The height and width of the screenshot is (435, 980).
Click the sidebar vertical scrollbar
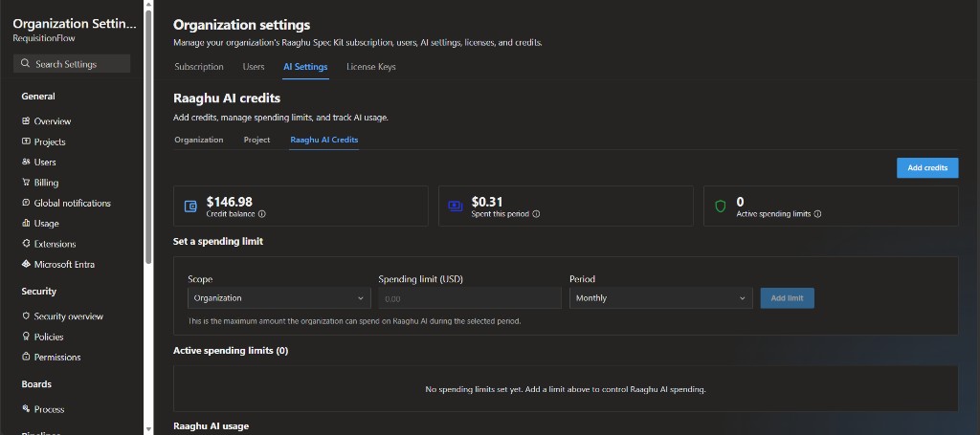148,138
